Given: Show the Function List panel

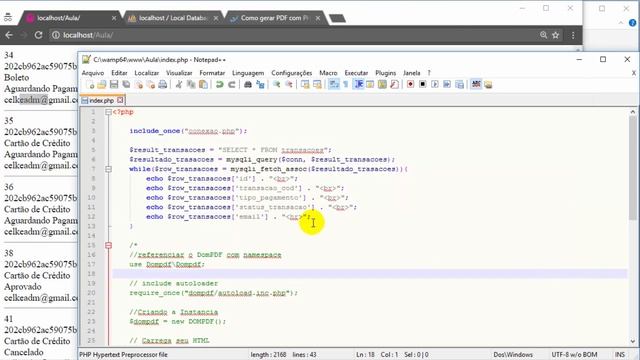Looking at the screenshot, I should [x=394, y=84].
